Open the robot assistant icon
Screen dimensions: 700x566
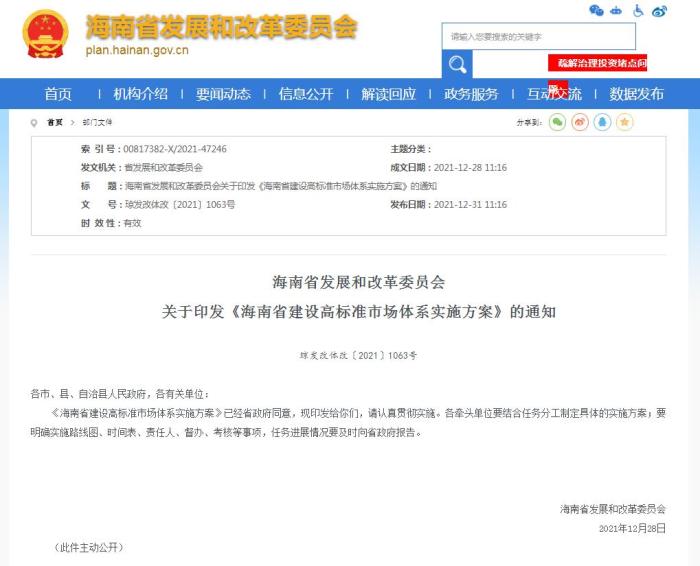coord(616,10)
